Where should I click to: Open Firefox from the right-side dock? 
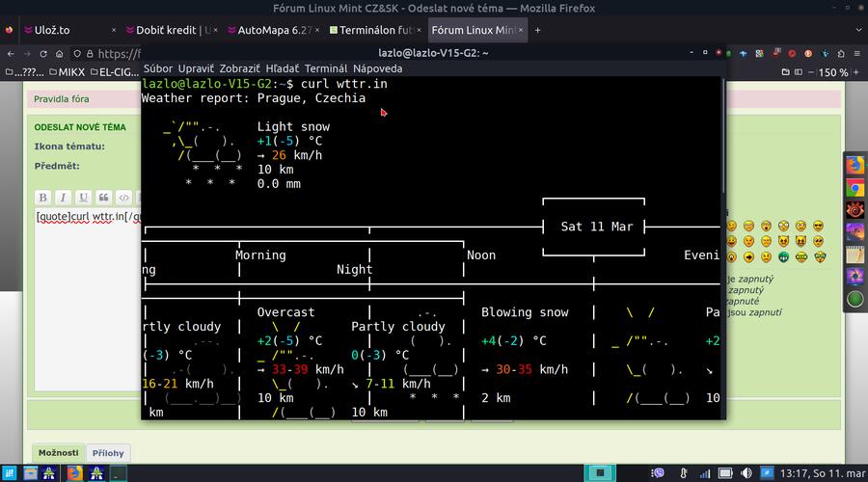(x=854, y=165)
